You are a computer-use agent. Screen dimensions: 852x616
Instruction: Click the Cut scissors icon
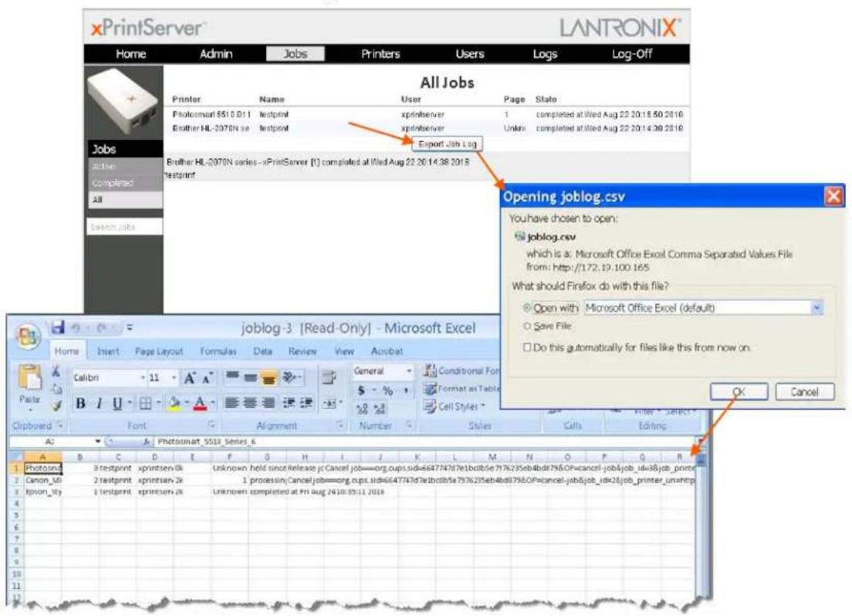click(x=56, y=371)
